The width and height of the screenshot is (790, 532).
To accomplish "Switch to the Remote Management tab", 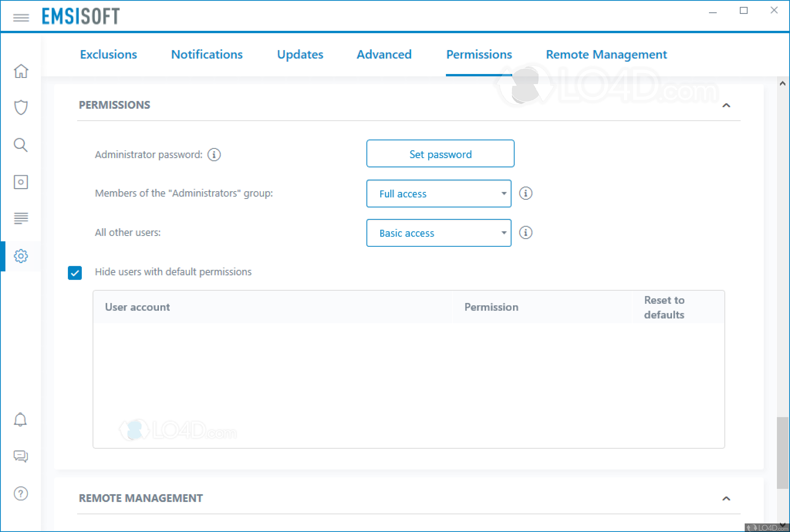I will pos(606,54).
